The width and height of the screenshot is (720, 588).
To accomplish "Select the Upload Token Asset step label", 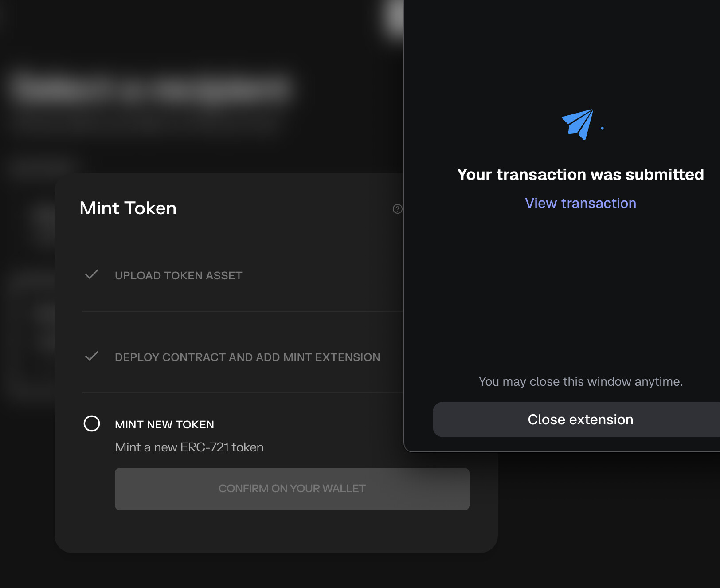I will pos(178,276).
